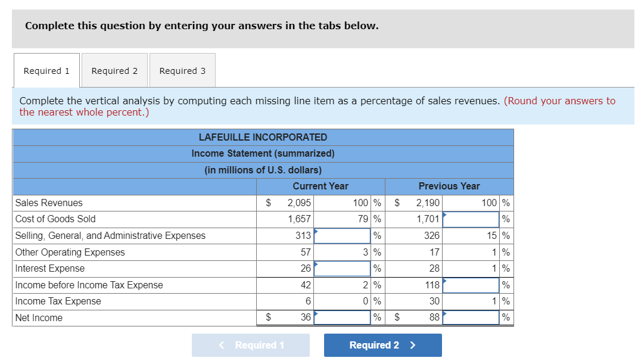Switch to the Required 3 tab
638x364 pixels.
[183, 70]
